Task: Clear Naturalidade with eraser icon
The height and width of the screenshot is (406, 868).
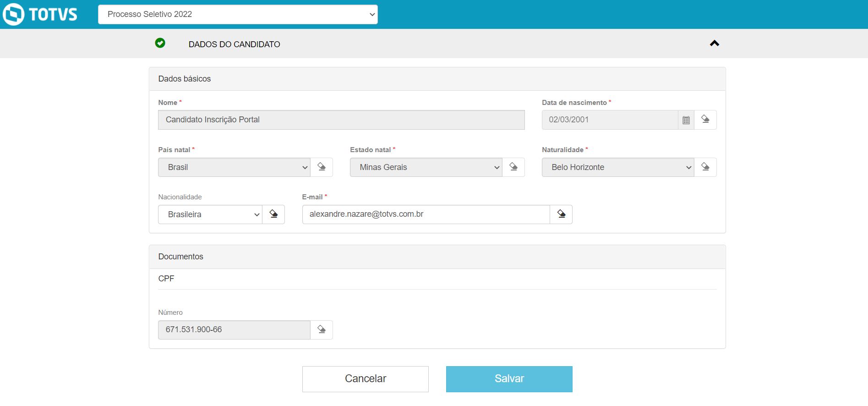Action: (705, 167)
